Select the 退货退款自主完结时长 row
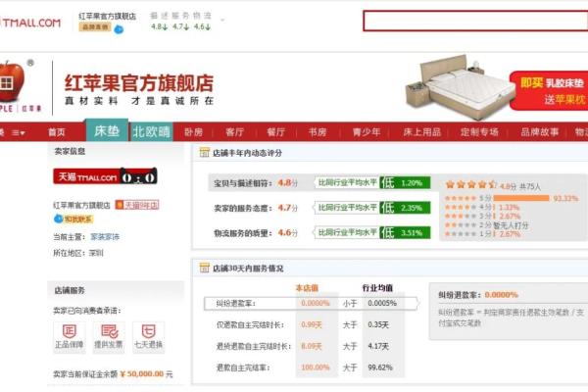The image size is (588, 392). coord(305,346)
